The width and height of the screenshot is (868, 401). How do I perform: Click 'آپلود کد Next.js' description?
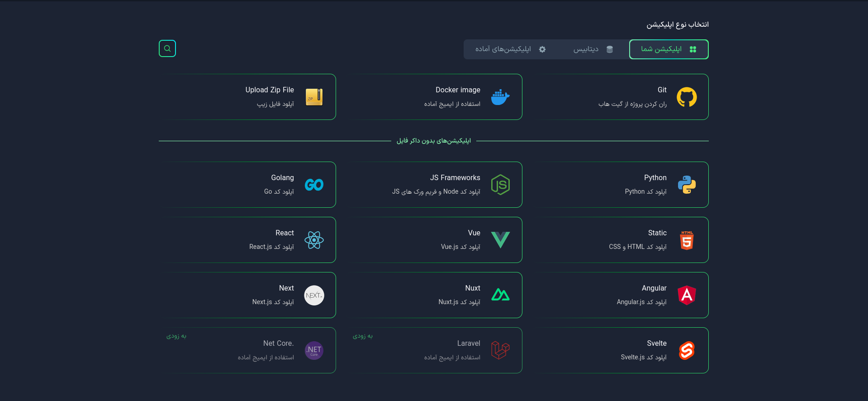click(x=273, y=302)
